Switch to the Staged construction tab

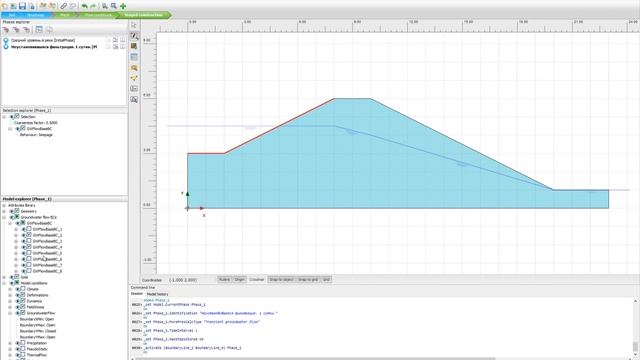click(143, 15)
